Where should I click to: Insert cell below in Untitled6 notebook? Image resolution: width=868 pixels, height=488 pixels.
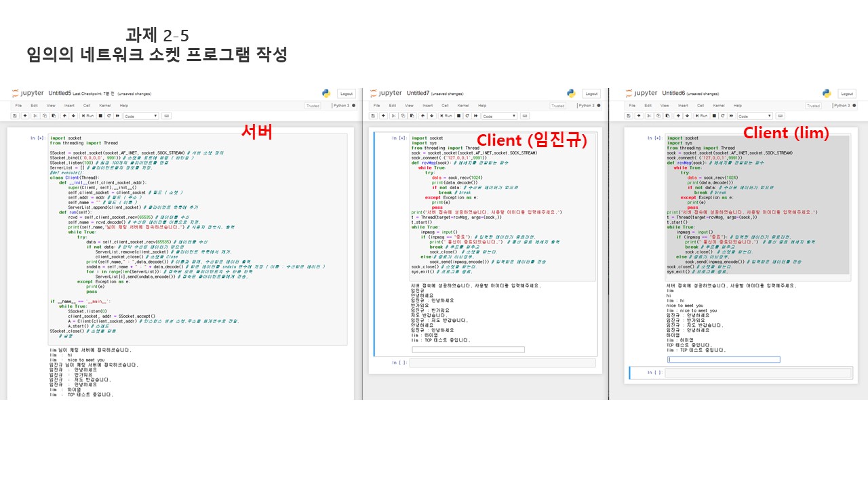coord(639,116)
